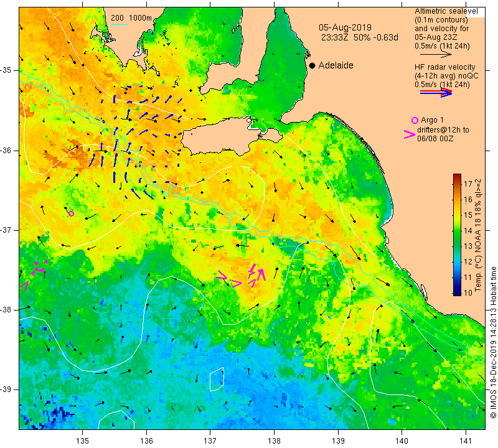498x448 pixels.
Task: Select the 'Adelaide' city label
Action: click(336, 65)
